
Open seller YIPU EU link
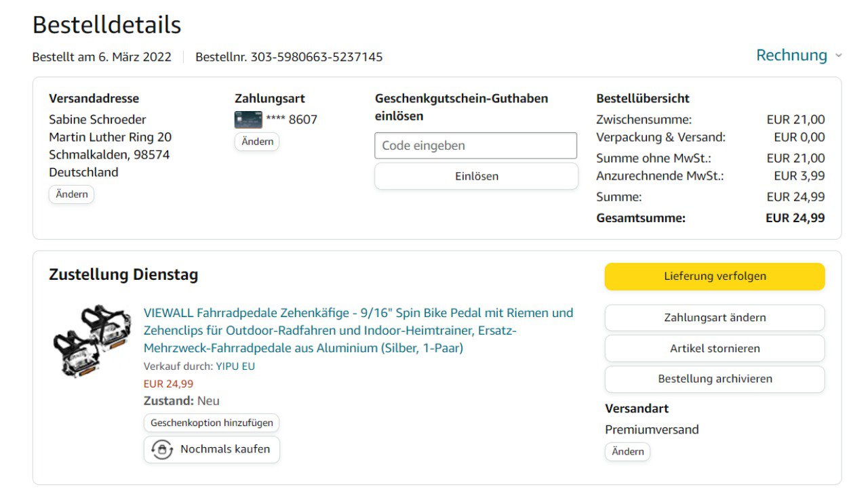tap(235, 367)
